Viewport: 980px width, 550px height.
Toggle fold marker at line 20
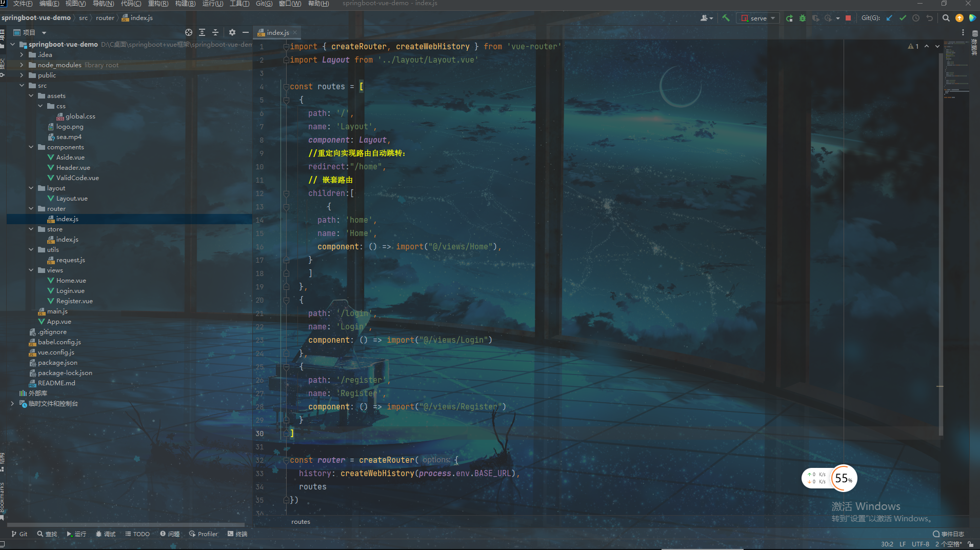coord(286,300)
